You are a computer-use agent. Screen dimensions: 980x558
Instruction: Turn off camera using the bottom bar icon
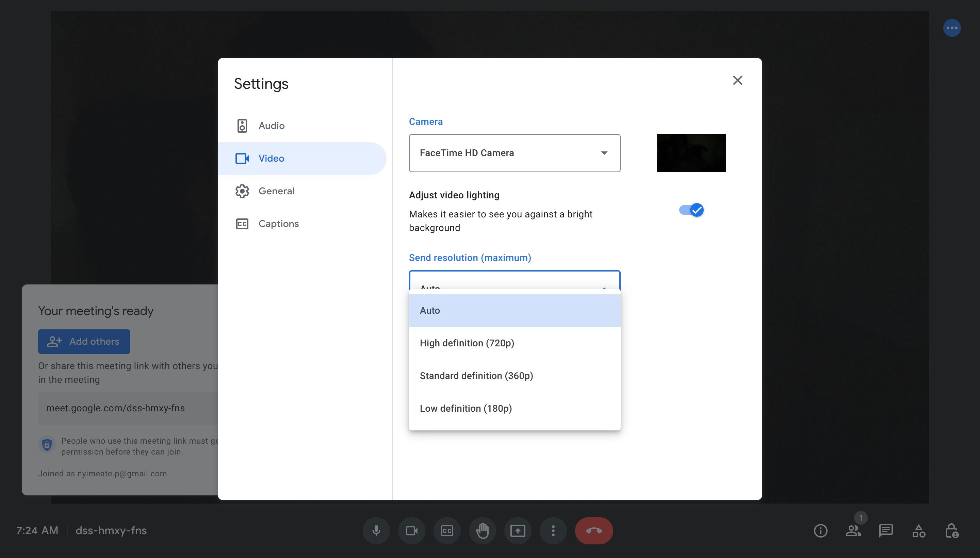(x=412, y=530)
